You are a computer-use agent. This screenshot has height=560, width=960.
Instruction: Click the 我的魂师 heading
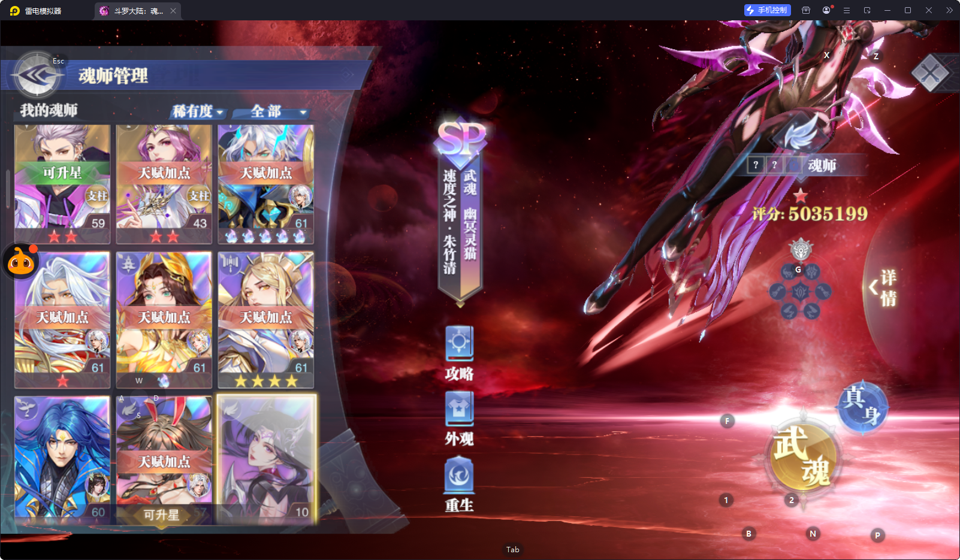[49, 110]
